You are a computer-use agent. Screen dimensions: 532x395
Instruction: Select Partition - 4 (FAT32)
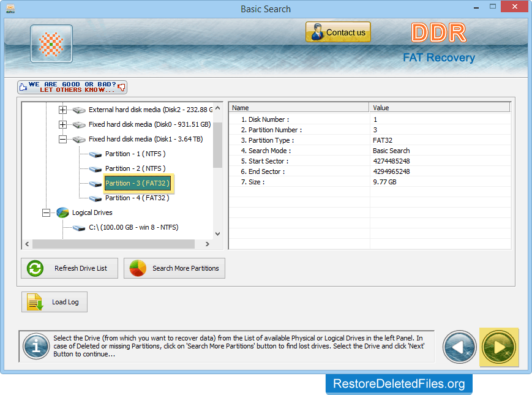(137, 198)
